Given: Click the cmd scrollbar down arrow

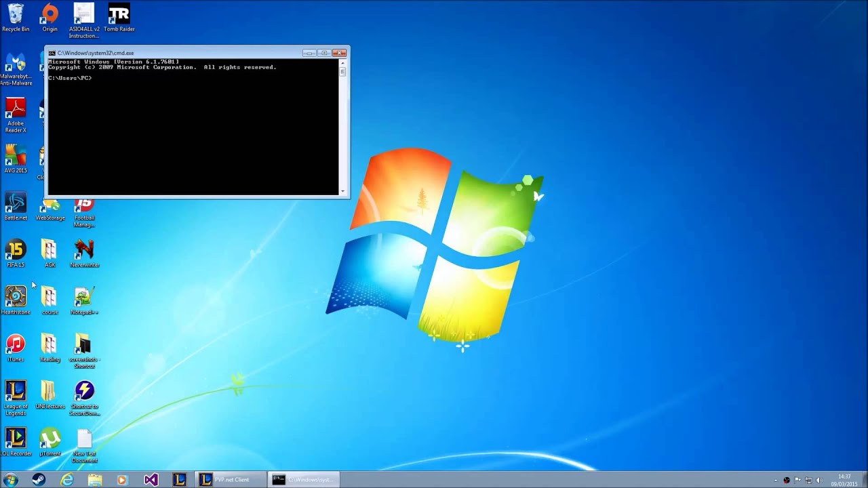Looking at the screenshot, I should pos(342,191).
